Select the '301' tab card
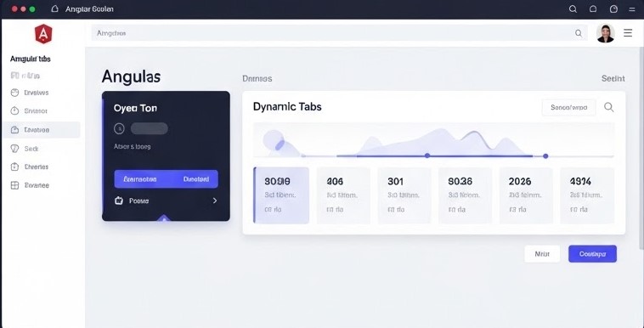This screenshot has width=644, height=328. pos(404,195)
